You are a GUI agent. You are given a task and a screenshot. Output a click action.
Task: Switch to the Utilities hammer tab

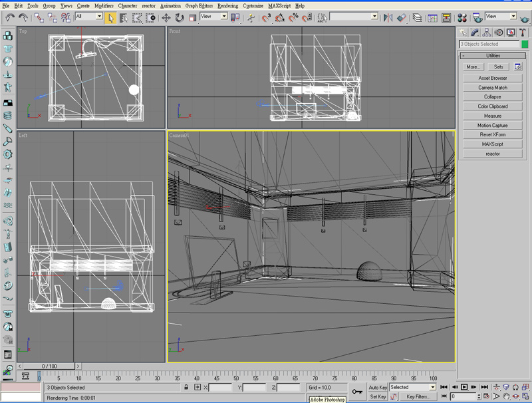point(523,33)
